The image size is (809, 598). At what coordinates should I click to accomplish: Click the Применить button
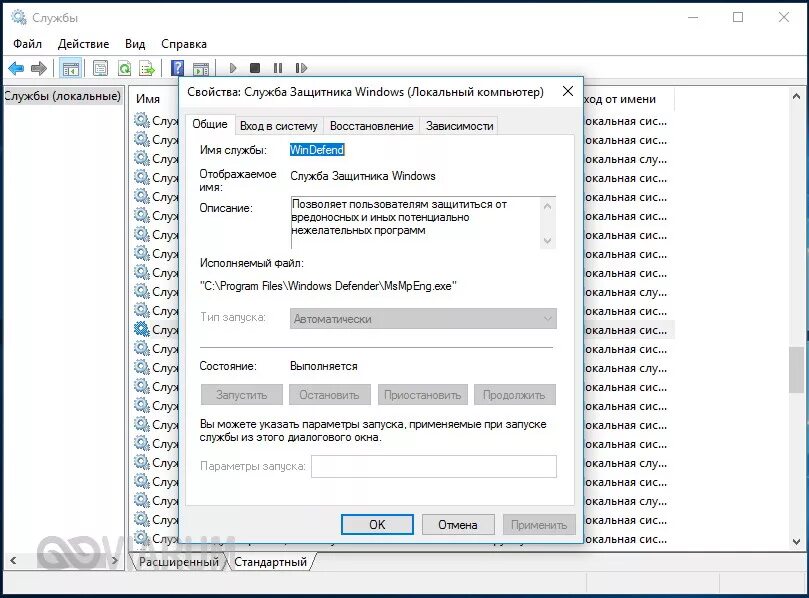(539, 525)
